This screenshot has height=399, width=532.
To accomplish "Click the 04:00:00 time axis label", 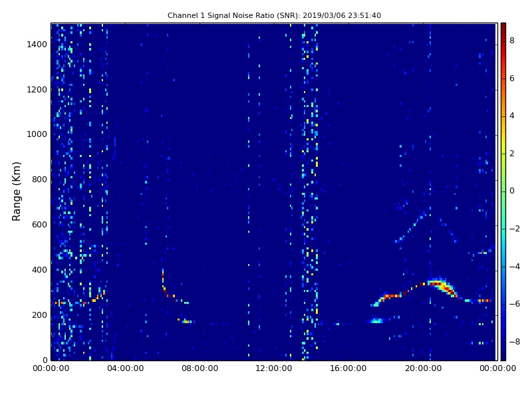I will tap(126, 368).
